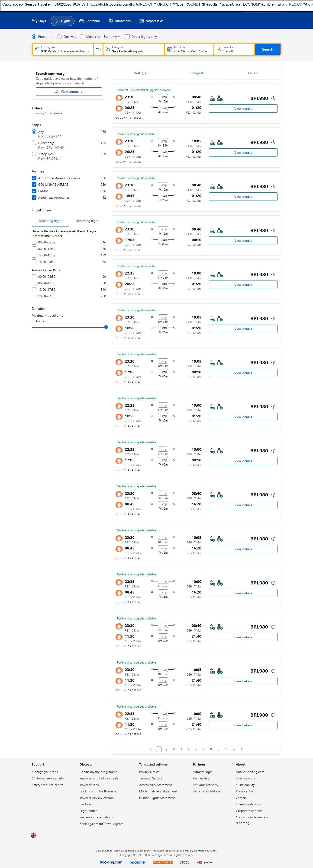This screenshot has width=313, height=868.
Task: Click the Attractions icon in the top navigation
Action: (x=111, y=21)
